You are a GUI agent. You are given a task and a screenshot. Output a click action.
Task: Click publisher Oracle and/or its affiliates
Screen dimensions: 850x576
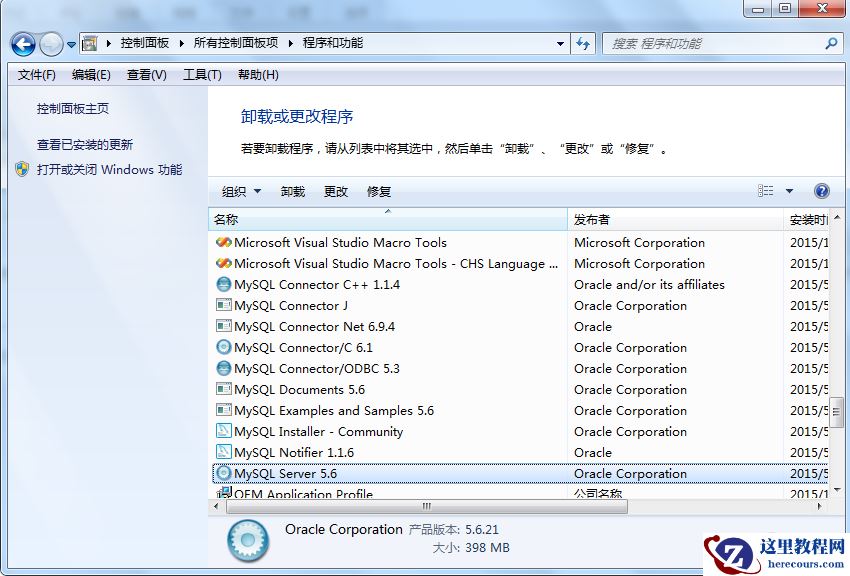(649, 284)
